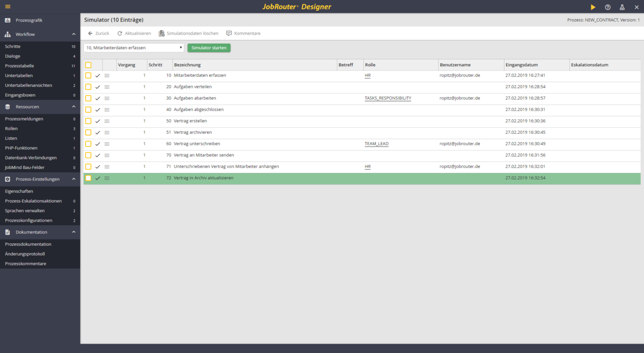
Task: Open row menu icon for Aufgaben verteilen
Action: click(x=107, y=87)
